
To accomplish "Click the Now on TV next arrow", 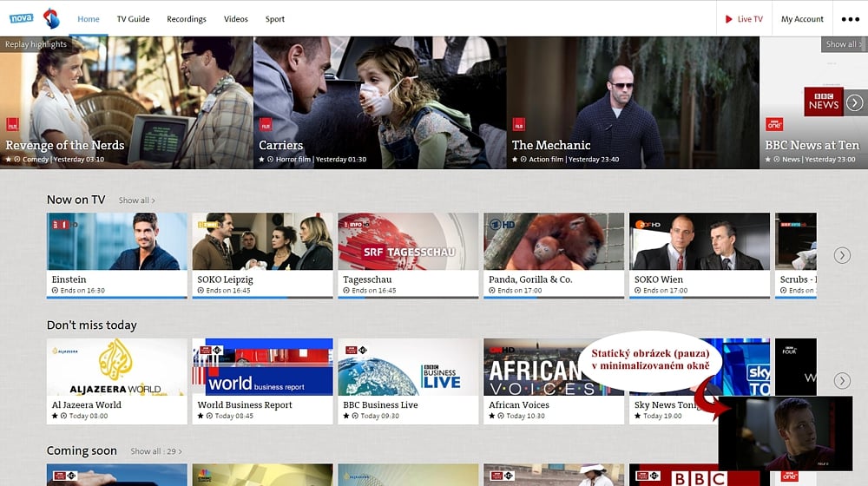I will [x=842, y=255].
